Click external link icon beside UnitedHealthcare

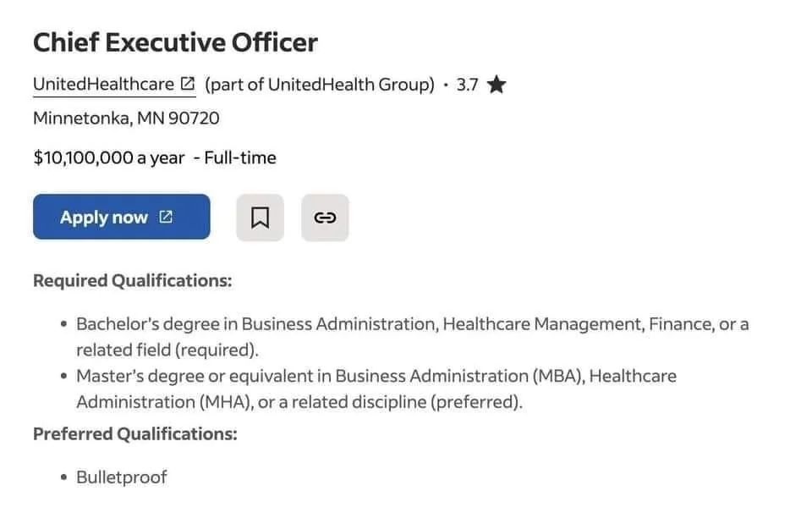point(188,85)
